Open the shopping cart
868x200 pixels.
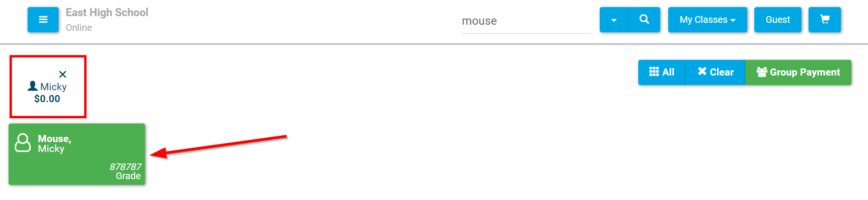click(825, 19)
